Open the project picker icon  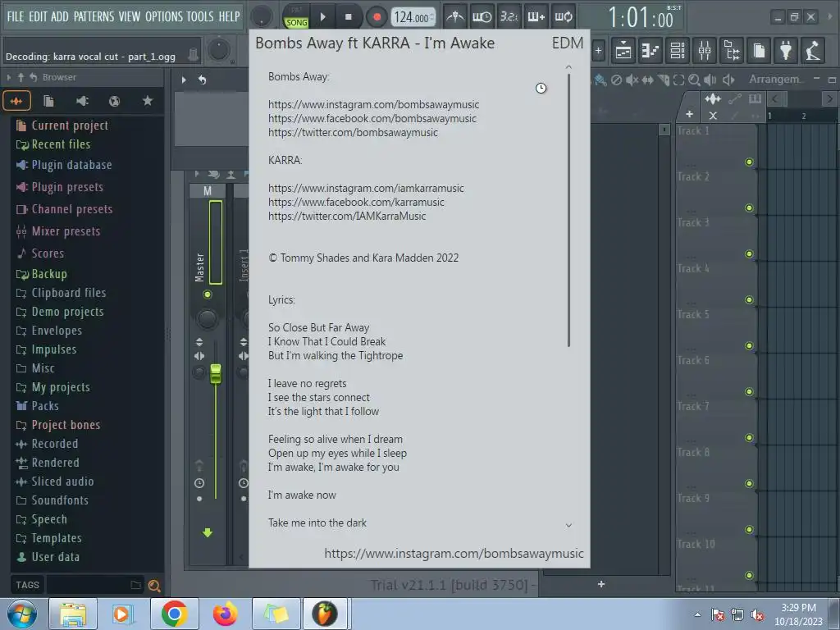(759, 51)
